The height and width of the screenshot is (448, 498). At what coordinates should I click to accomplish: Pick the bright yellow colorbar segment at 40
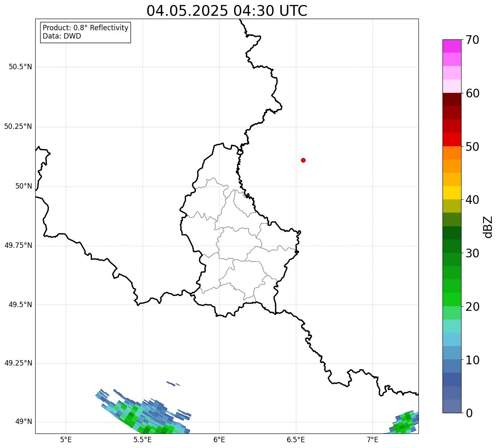[x=452, y=193]
